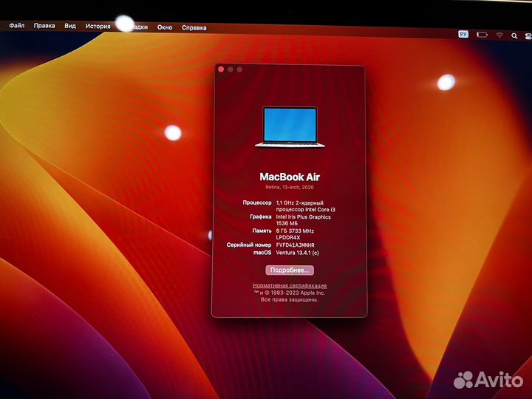Click the MacBook Air title text

[x=290, y=177]
